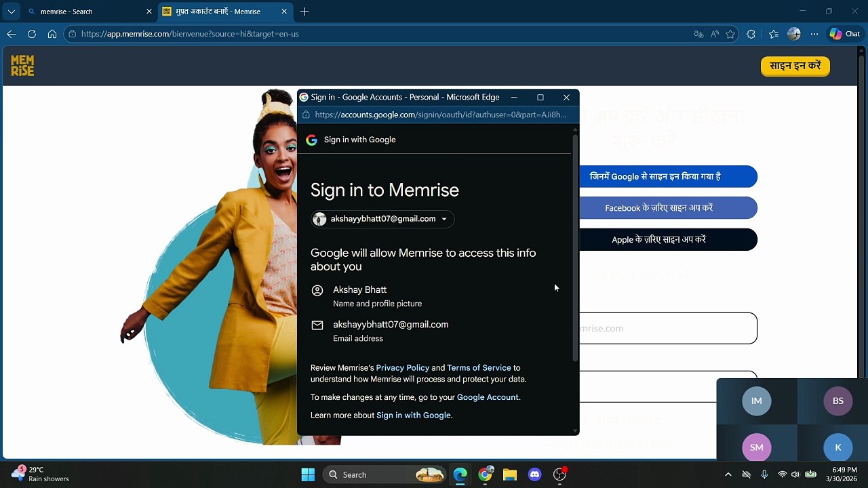Open OBS Studio from taskbar

point(559,474)
